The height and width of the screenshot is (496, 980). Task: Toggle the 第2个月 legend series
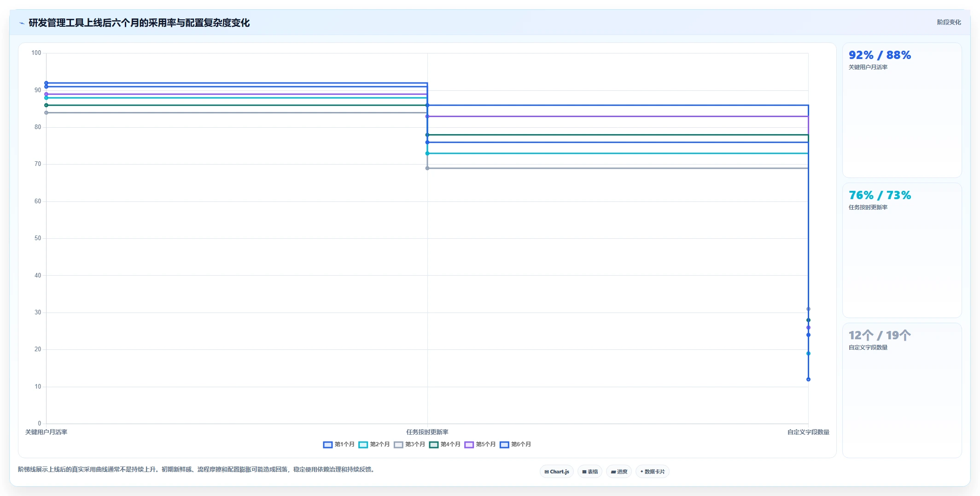tap(374, 444)
